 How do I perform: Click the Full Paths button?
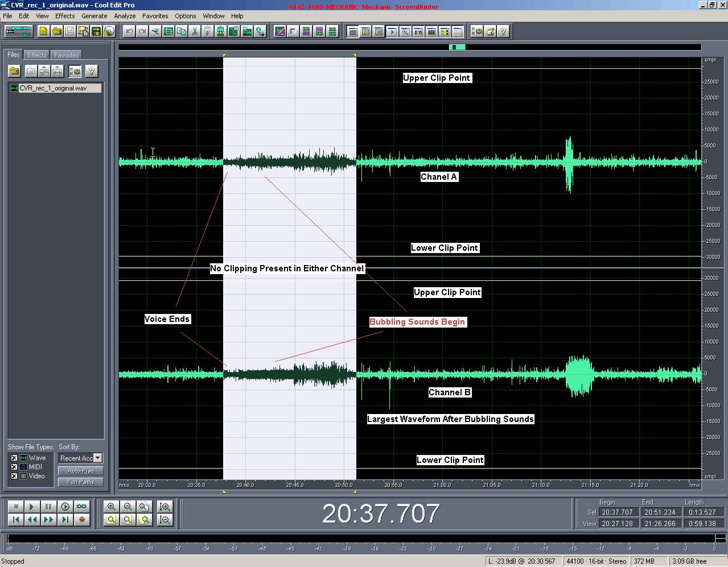[81, 482]
